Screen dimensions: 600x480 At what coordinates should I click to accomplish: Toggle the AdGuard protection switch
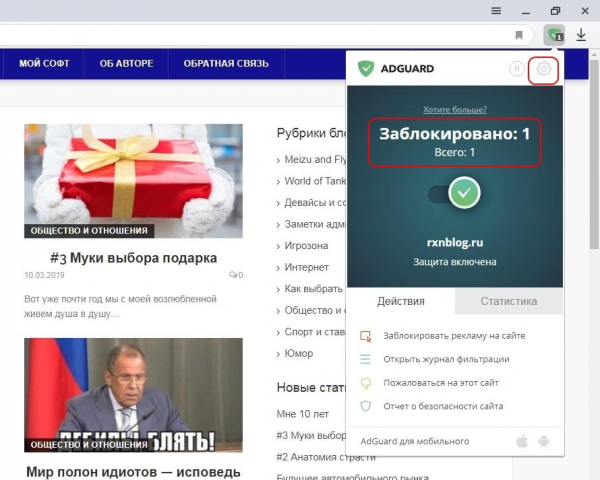455,193
